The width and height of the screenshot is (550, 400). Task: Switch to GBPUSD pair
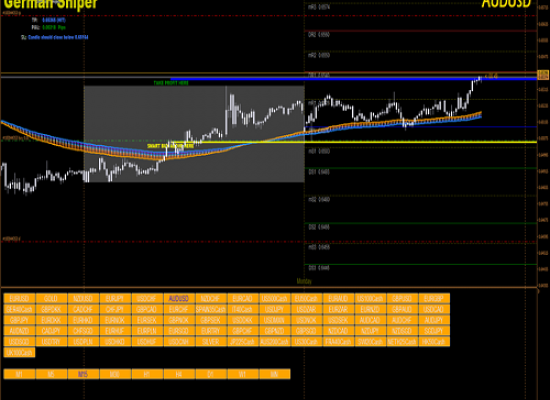point(402,299)
